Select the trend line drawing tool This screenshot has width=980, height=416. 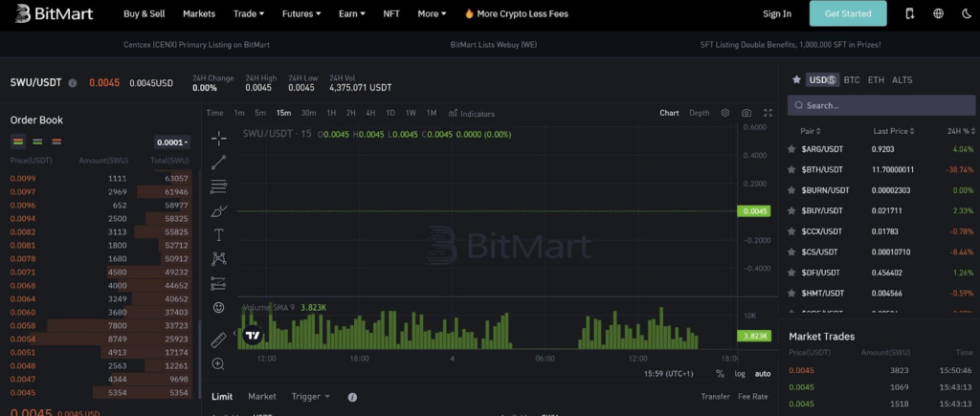[218, 163]
